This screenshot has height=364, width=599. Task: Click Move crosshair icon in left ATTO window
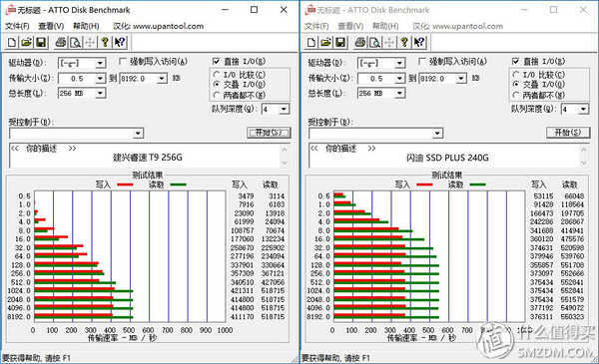[90, 42]
